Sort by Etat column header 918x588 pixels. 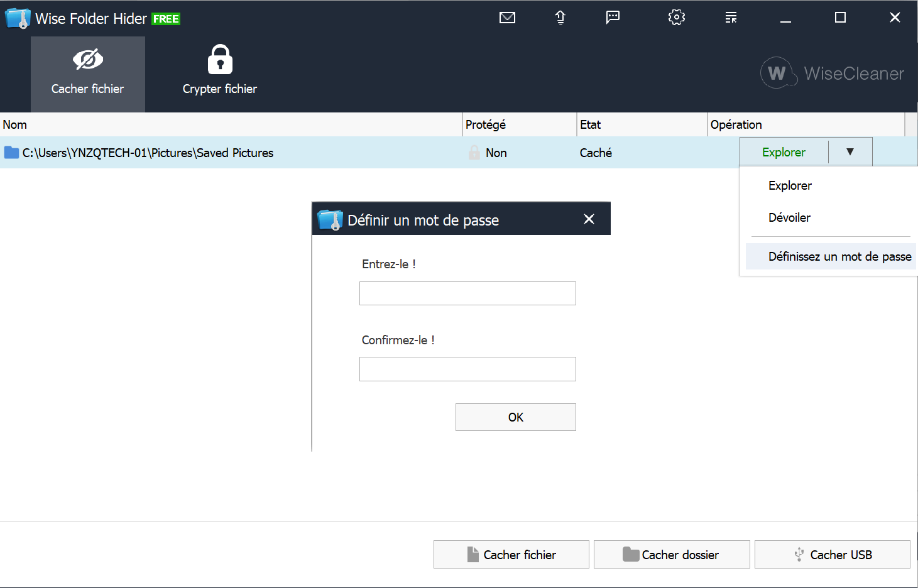pyautogui.click(x=642, y=124)
